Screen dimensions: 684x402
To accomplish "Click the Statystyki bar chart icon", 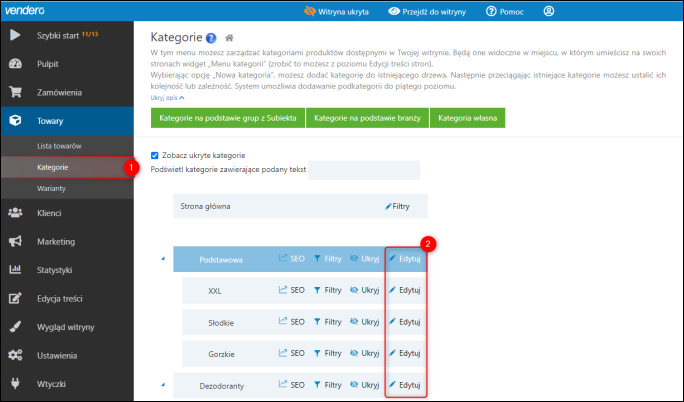I will click(x=15, y=269).
